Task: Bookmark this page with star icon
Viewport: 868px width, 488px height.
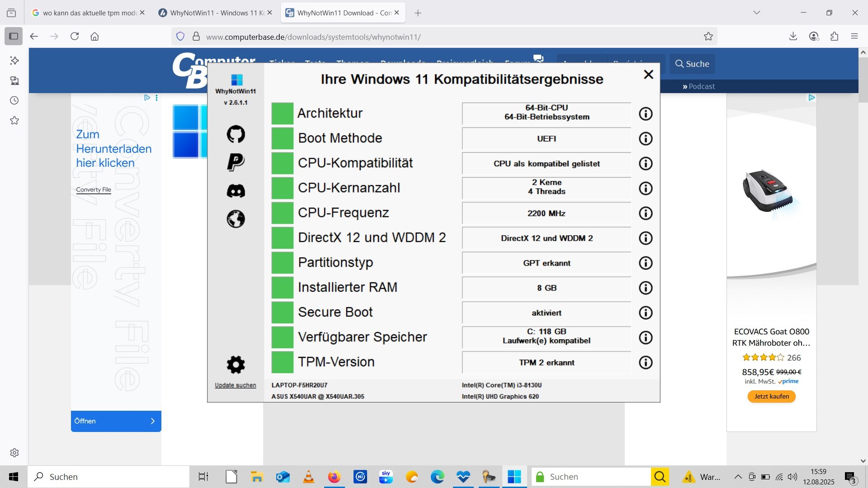Action: pyautogui.click(x=708, y=37)
